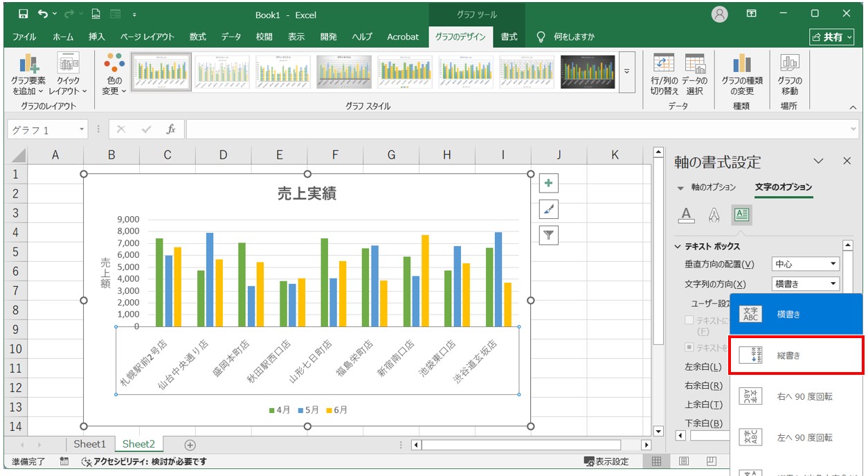Click the new sheet plus icon

190,445
